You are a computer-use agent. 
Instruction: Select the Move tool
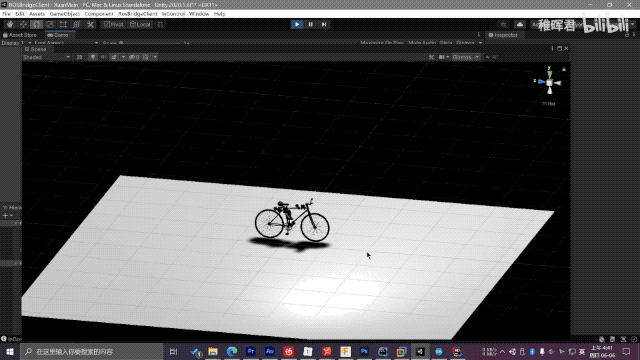click(x=23, y=24)
